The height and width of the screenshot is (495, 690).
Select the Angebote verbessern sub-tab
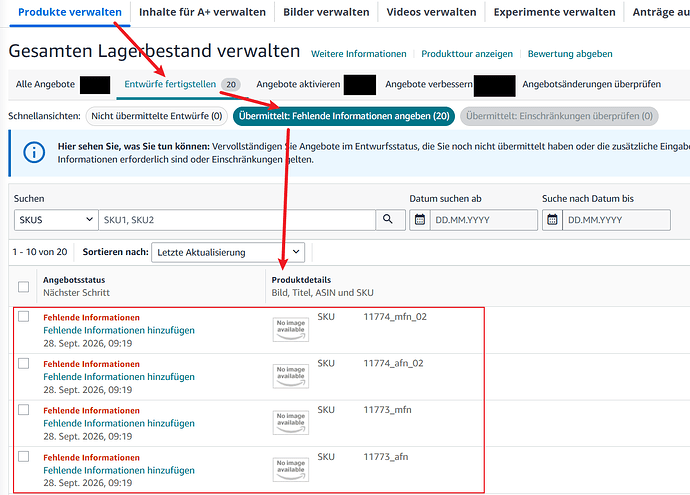tap(429, 84)
